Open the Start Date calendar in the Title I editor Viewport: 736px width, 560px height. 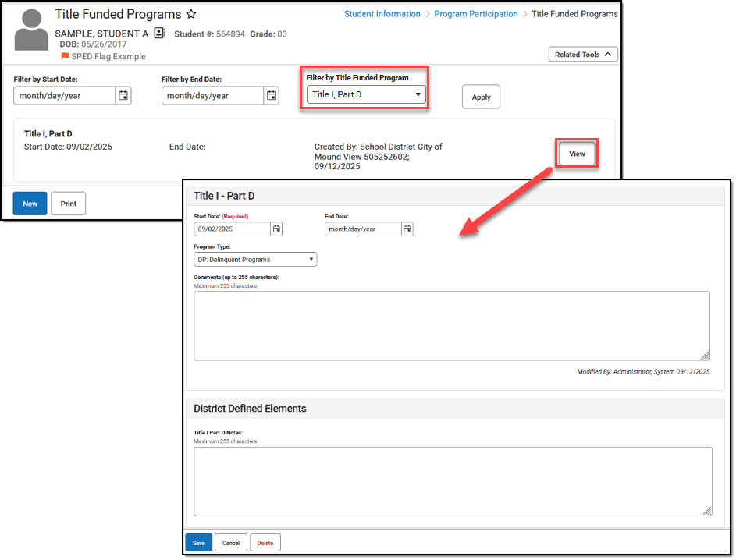click(x=277, y=229)
